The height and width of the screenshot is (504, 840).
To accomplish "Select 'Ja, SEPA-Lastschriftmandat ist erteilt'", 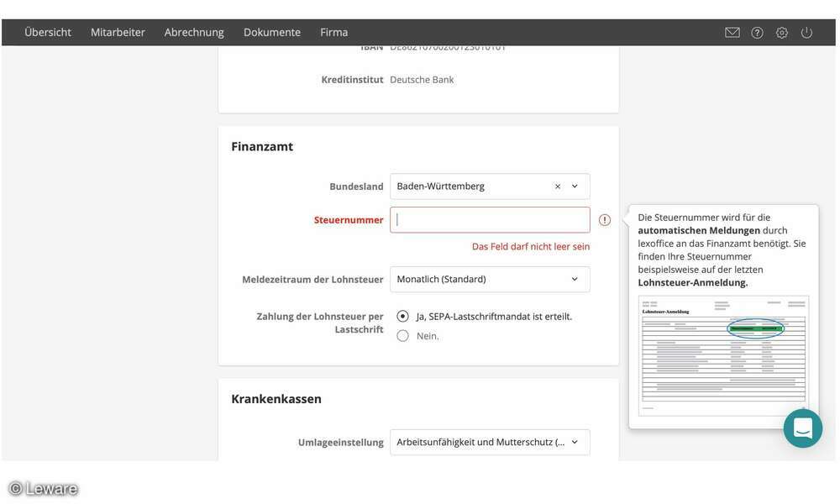I will tap(402, 315).
